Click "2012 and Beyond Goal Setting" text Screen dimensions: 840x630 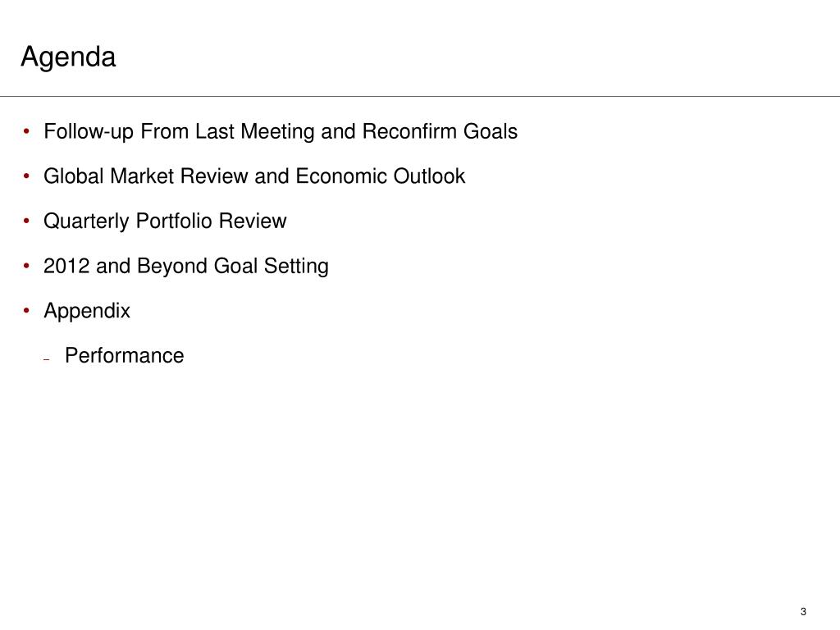click(186, 267)
